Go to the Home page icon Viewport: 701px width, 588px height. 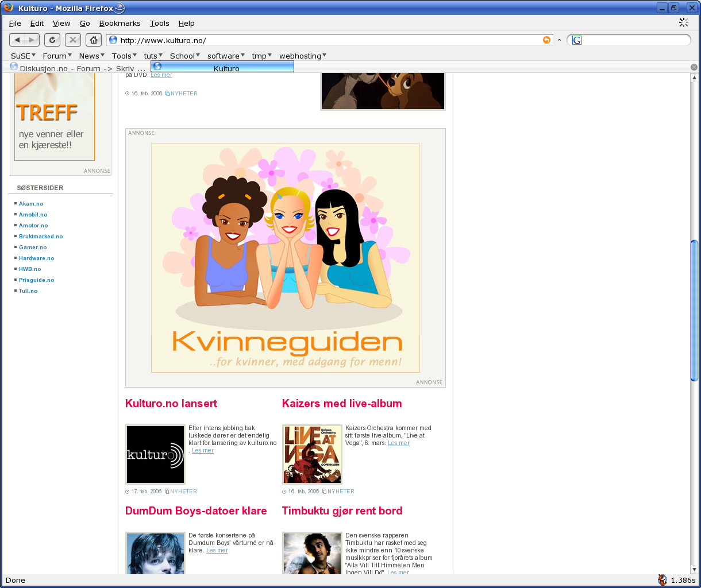point(94,40)
